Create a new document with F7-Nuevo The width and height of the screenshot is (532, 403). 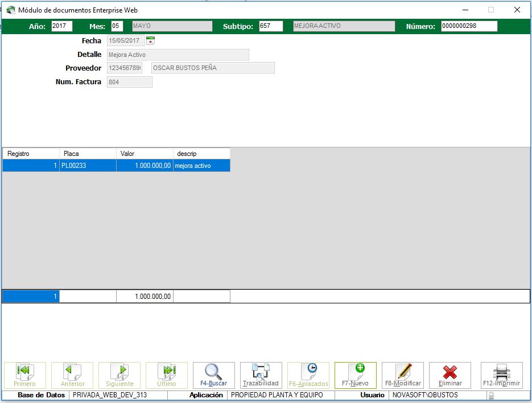[356, 375]
